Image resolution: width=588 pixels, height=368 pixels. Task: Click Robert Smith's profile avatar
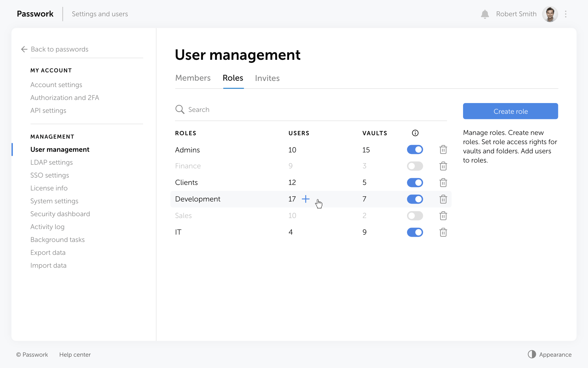click(x=550, y=14)
